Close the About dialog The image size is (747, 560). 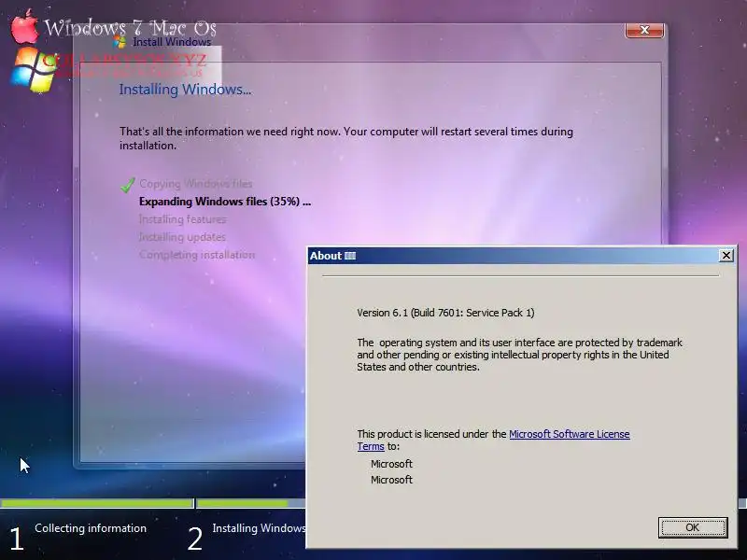coord(726,256)
